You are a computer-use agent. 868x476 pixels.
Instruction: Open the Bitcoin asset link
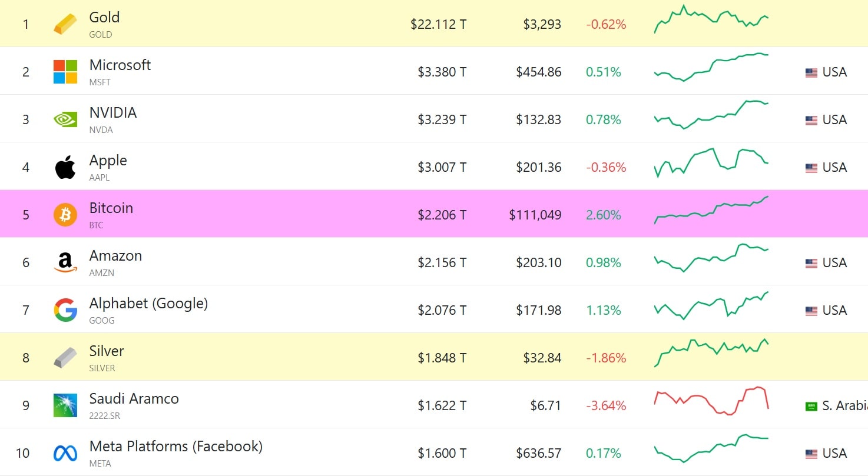(111, 208)
